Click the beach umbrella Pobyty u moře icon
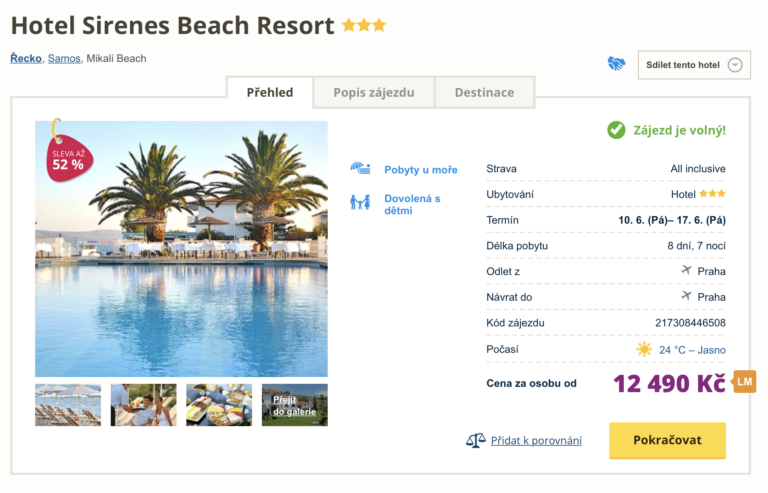 pyautogui.click(x=360, y=169)
